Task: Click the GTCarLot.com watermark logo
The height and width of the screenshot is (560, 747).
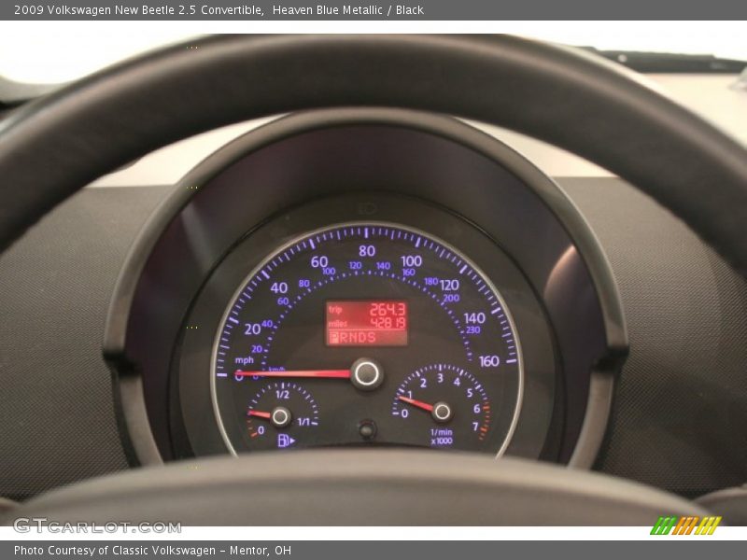Action: pyautogui.click(x=97, y=525)
